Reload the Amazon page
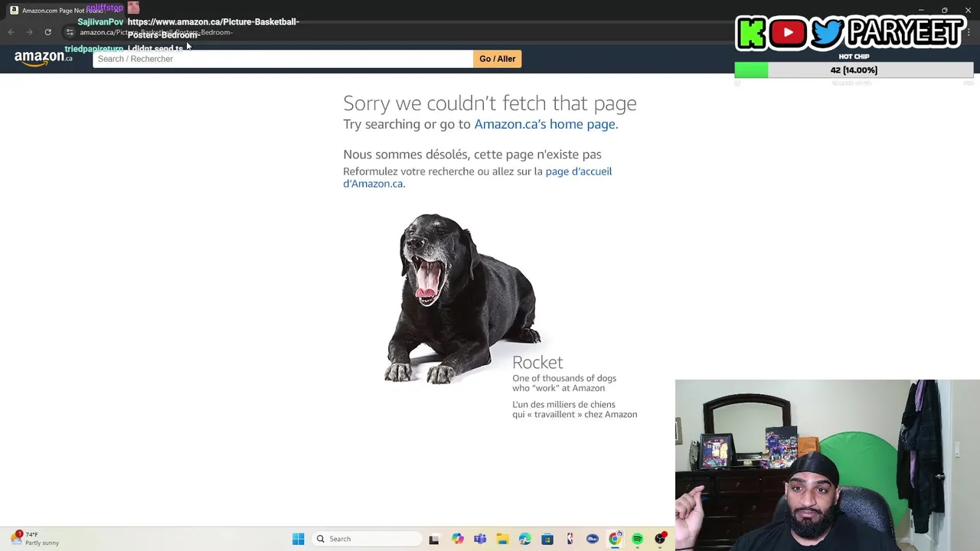Screen dimensions: 980x551 tap(47, 32)
